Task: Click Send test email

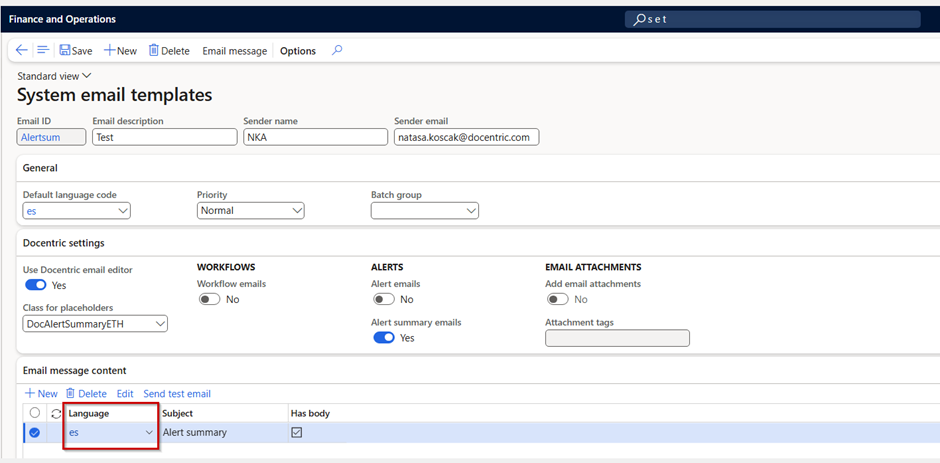Action: click(x=177, y=394)
